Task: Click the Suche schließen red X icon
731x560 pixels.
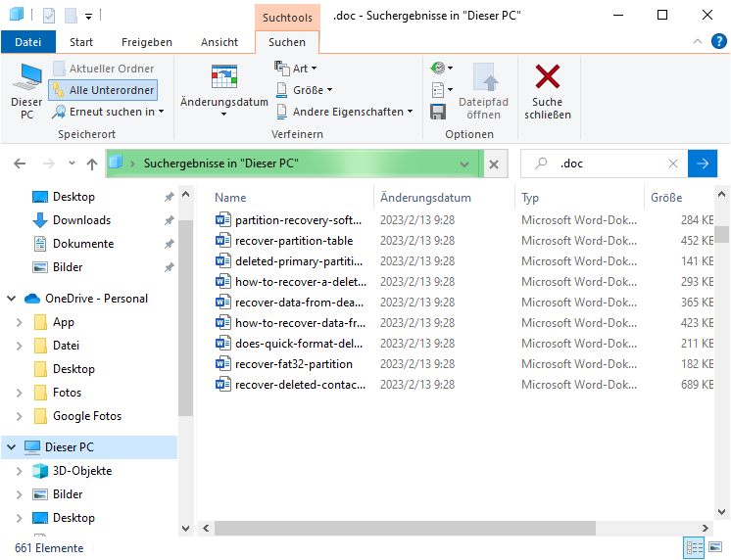Action: [547, 91]
